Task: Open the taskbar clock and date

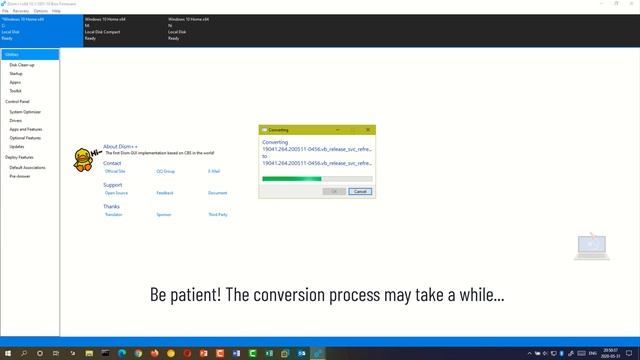Action: click(610, 353)
